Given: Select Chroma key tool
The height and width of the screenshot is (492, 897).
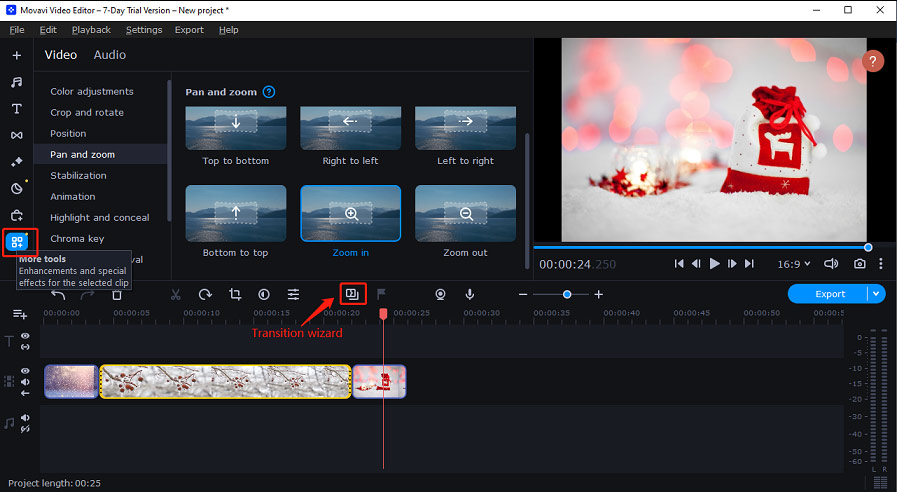Looking at the screenshot, I should coord(77,239).
